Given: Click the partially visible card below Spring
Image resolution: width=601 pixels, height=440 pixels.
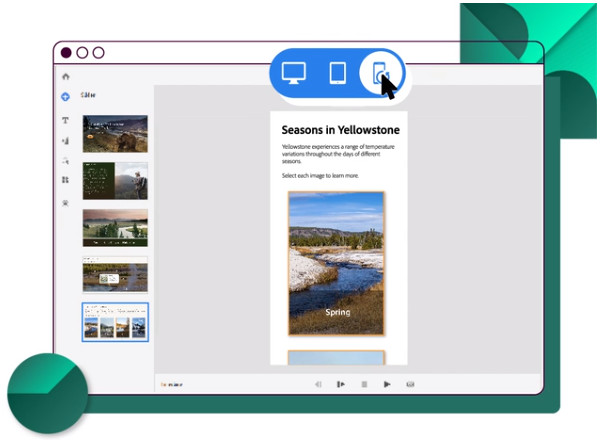Looking at the screenshot, I should point(336,358).
